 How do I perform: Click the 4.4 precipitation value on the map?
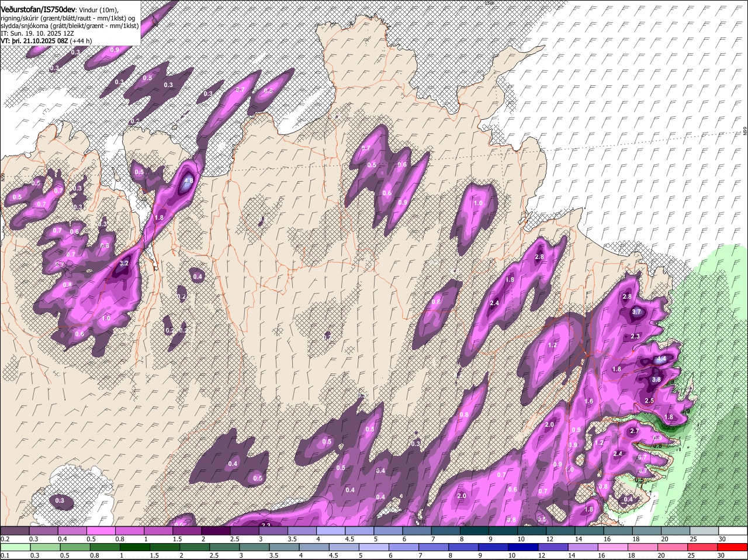(662, 359)
